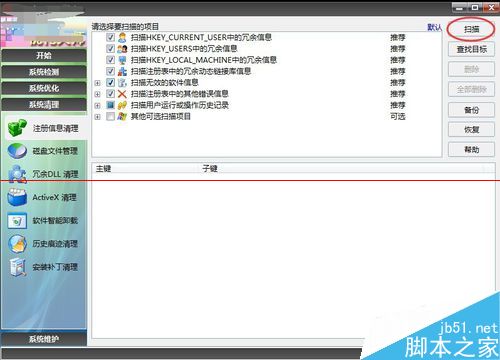The image size is (500, 360).
Task: Enable 其他可选扫描项目 checkbox
Action: click(x=110, y=116)
